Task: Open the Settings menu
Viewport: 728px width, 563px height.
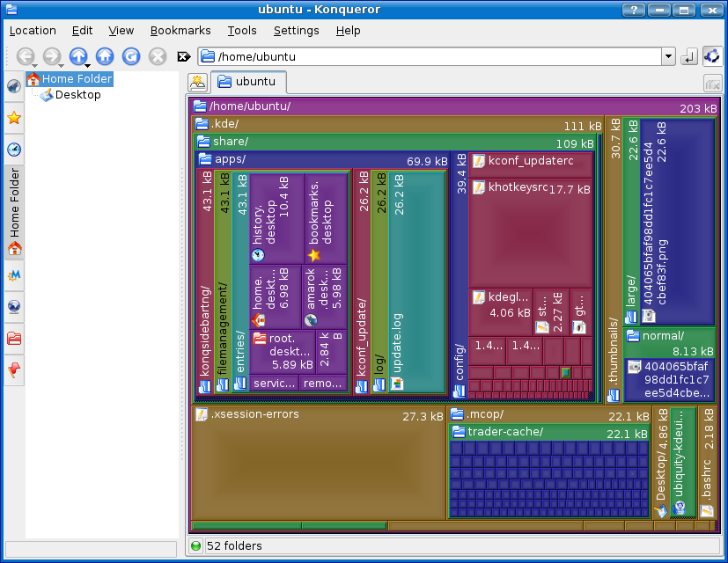Action: (x=296, y=30)
